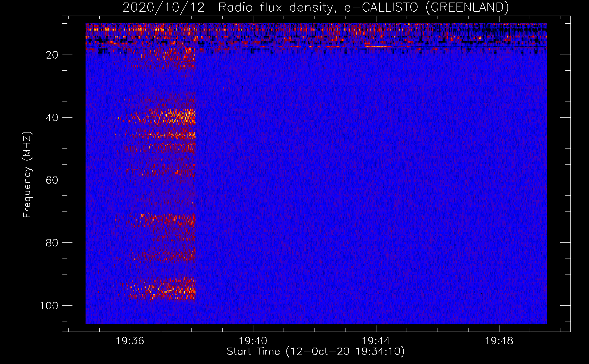
Task: Click the 'Frequency (MHZ)' axis label
Action: [27, 174]
